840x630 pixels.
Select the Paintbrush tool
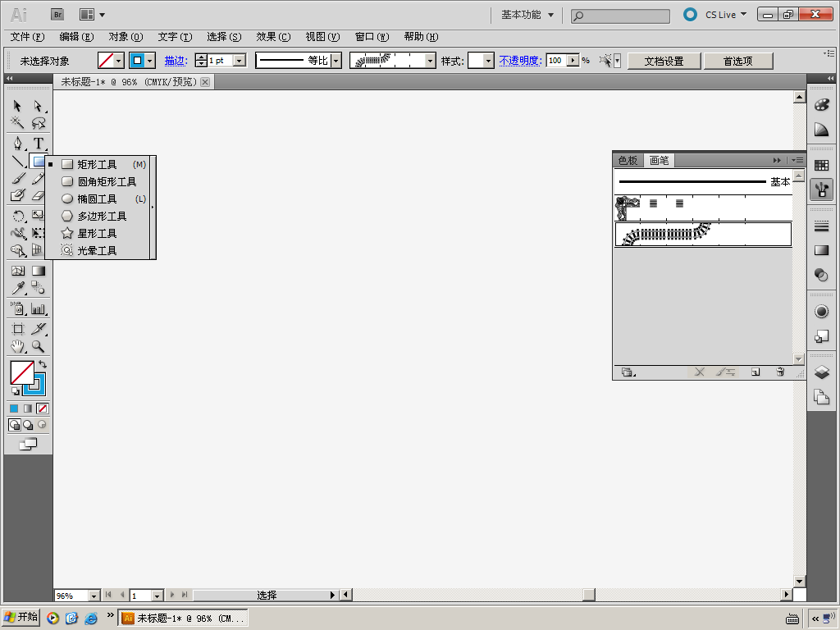[17, 178]
